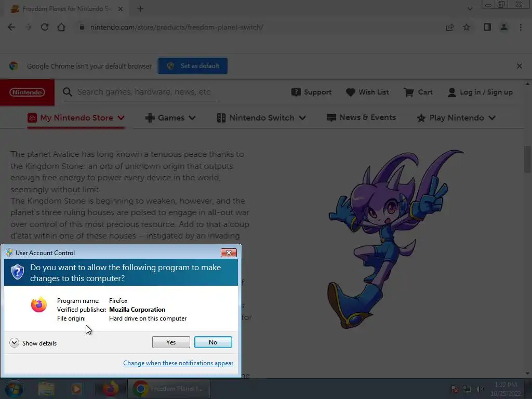The width and height of the screenshot is (532, 399).
Task: Expand the Nintendo Switch menu
Action: tap(261, 118)
